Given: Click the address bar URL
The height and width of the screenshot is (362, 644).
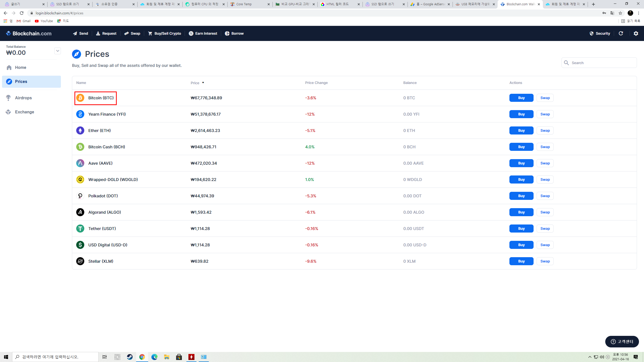Looking at the screenshot, I should pos(59,13).
